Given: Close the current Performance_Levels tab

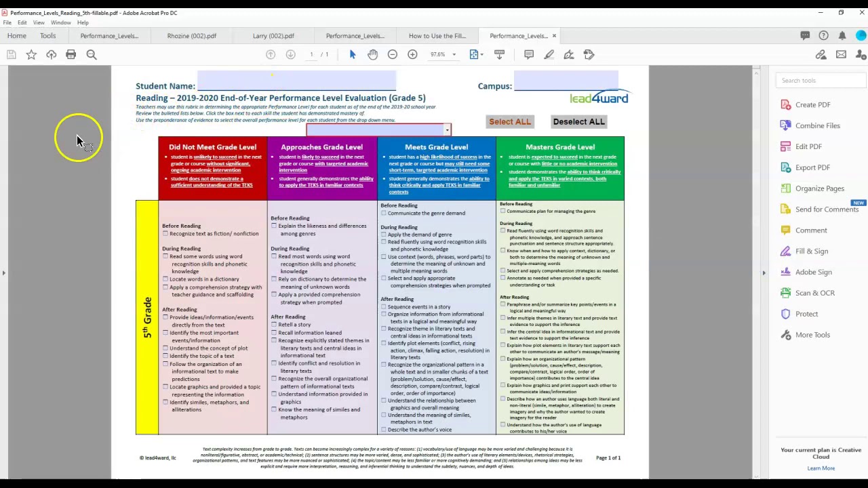Looking at the screenshot, I should pos(554,36).
